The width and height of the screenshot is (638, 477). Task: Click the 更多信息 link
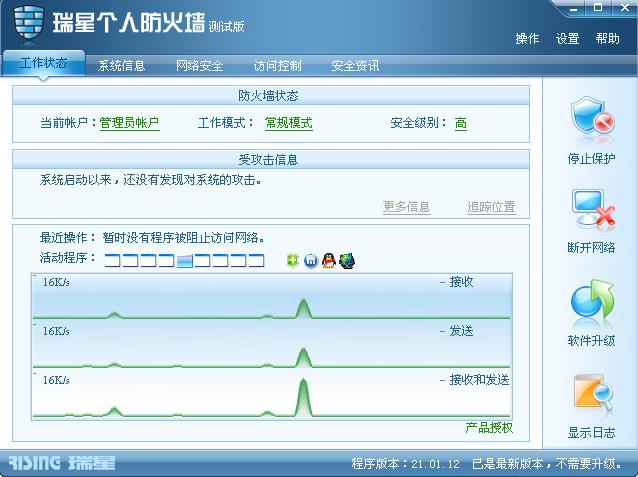(x=406, y=207)
